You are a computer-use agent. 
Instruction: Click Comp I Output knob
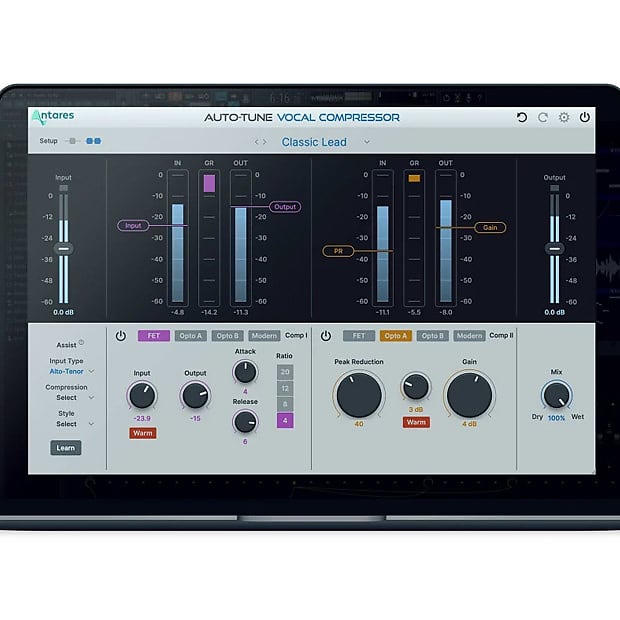(195, 396)
